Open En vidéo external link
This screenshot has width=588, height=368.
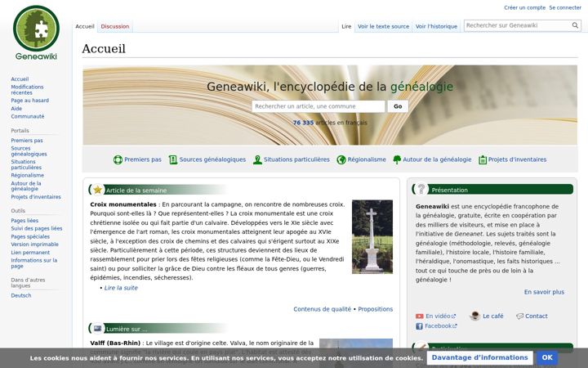click(x=441, y=316)
